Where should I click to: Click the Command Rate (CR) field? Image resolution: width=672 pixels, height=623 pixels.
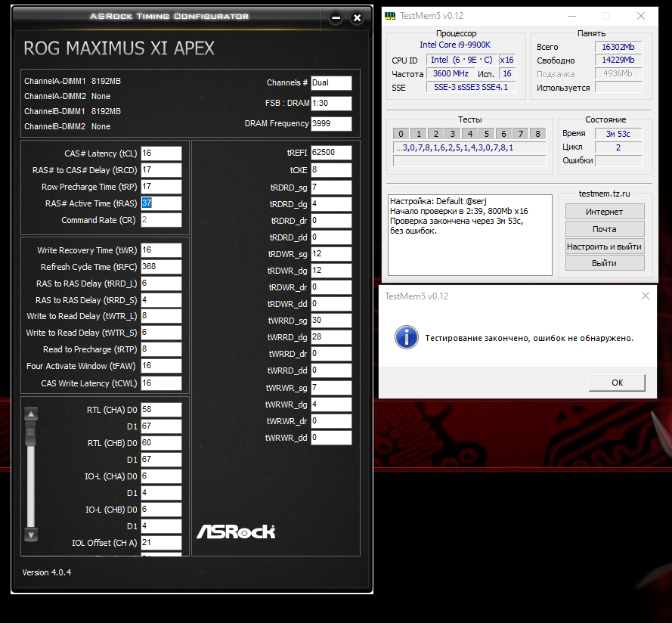[161, 219]
